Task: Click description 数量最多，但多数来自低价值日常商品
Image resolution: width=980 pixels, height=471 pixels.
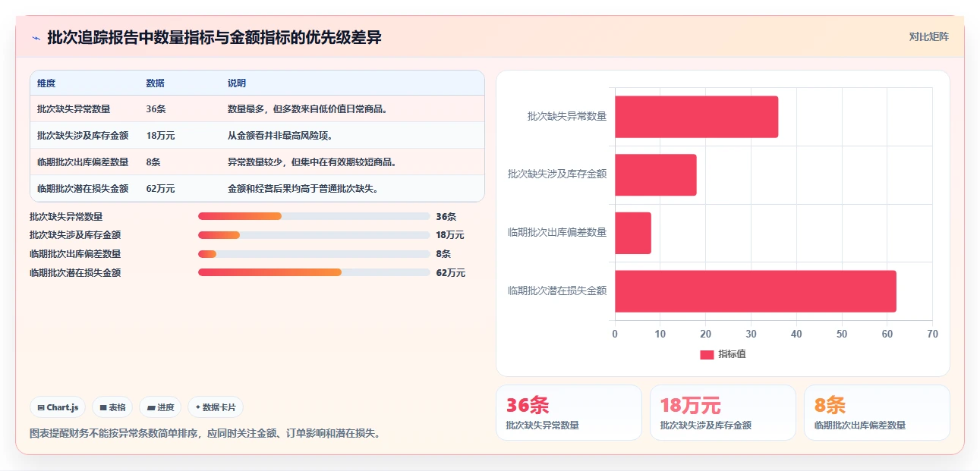Action: click(x=308, y=109)
